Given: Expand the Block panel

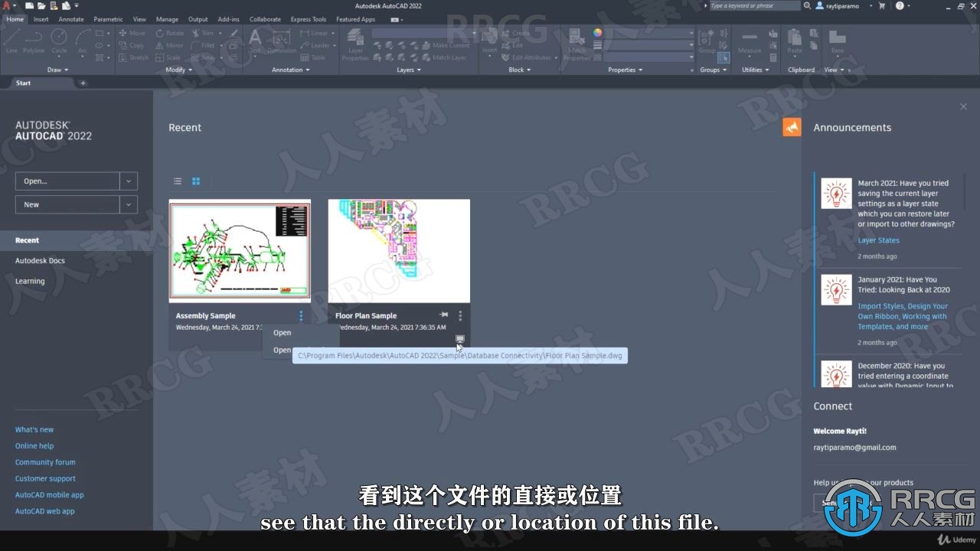Looking at the screenshot, I should pyautogui.click(x=520, y=70).
